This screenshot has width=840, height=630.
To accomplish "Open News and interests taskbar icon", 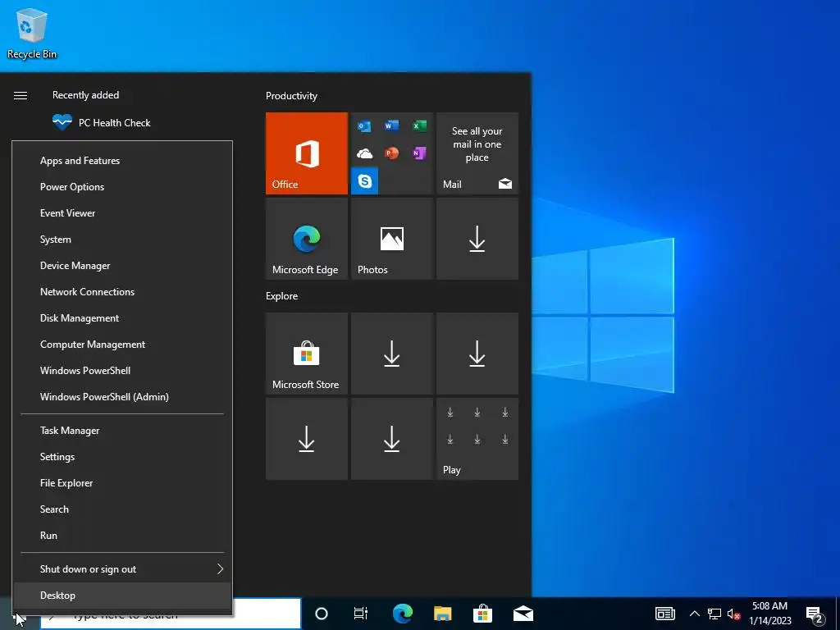I will [665, 614].
